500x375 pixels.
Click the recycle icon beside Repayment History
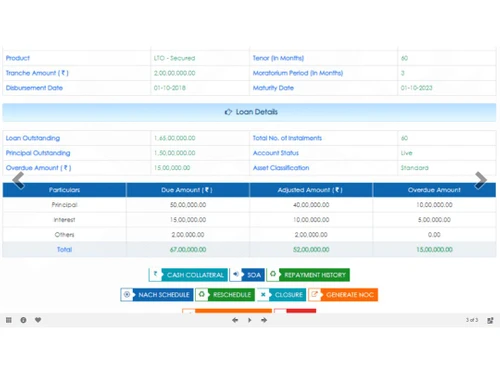(273, 274)
